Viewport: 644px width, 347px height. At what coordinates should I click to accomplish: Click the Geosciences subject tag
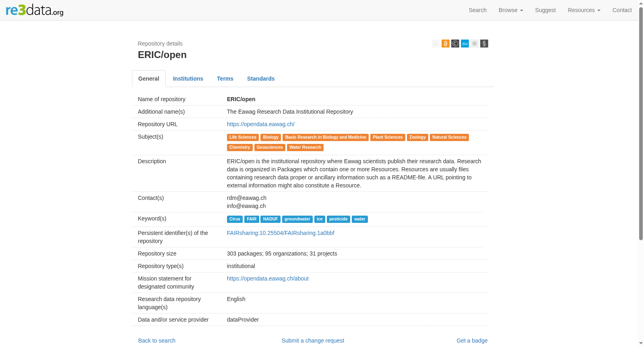pos(270,148)
